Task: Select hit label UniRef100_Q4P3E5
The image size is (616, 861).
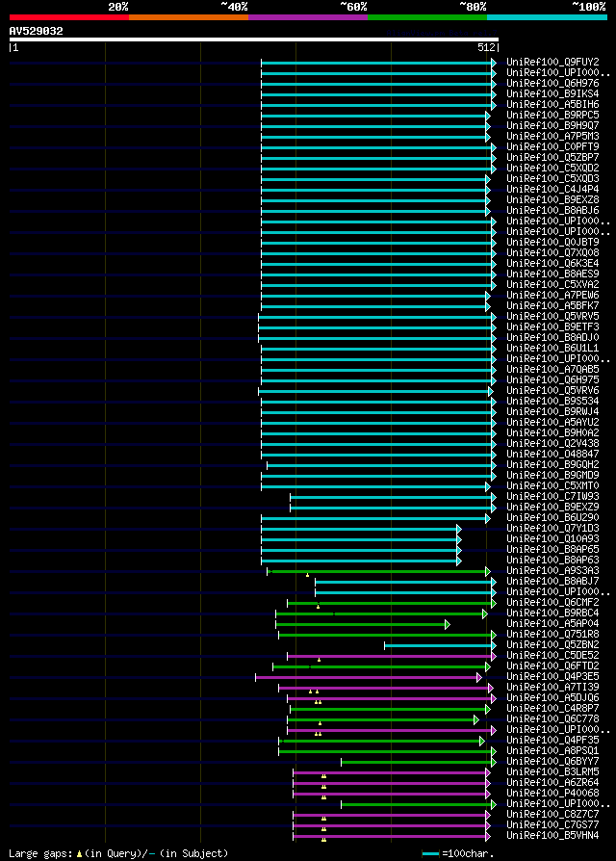Action: [552, 676]
